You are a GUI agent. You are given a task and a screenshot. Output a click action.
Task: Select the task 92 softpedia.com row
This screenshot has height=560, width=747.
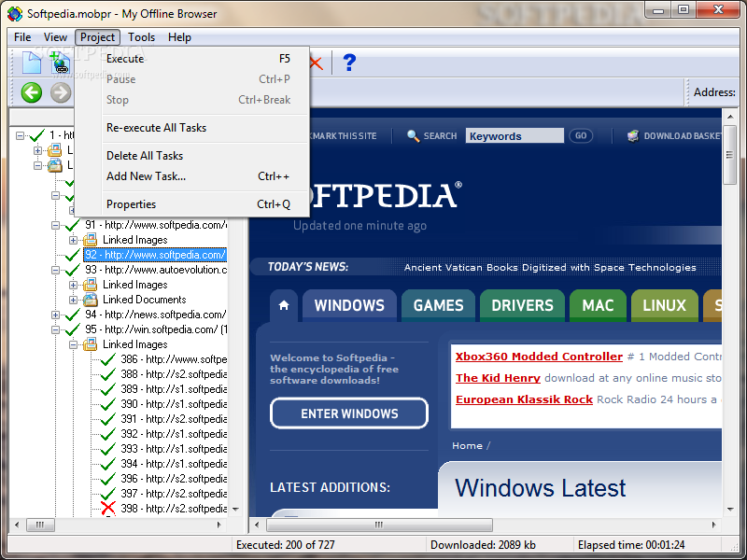coord(155,255)
